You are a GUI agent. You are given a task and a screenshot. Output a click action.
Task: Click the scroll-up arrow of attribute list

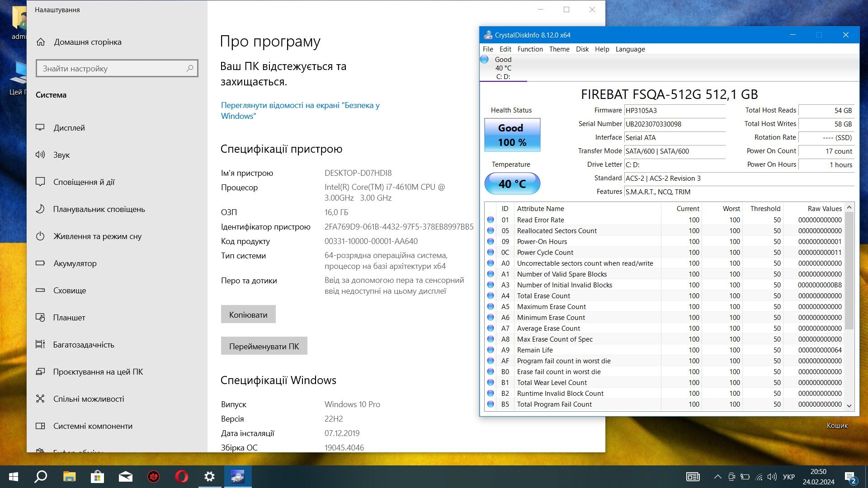click(849, 207)
